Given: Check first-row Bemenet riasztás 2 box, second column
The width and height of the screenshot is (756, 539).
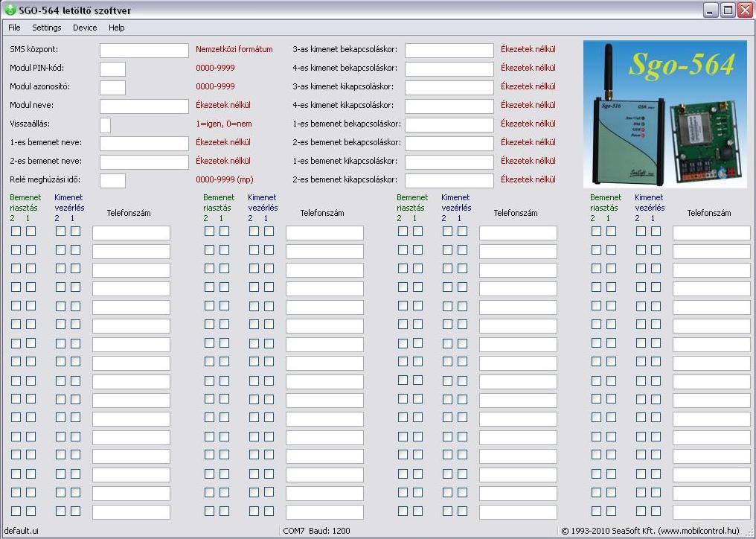Looking at the screenshot, I should click(209, 231).
